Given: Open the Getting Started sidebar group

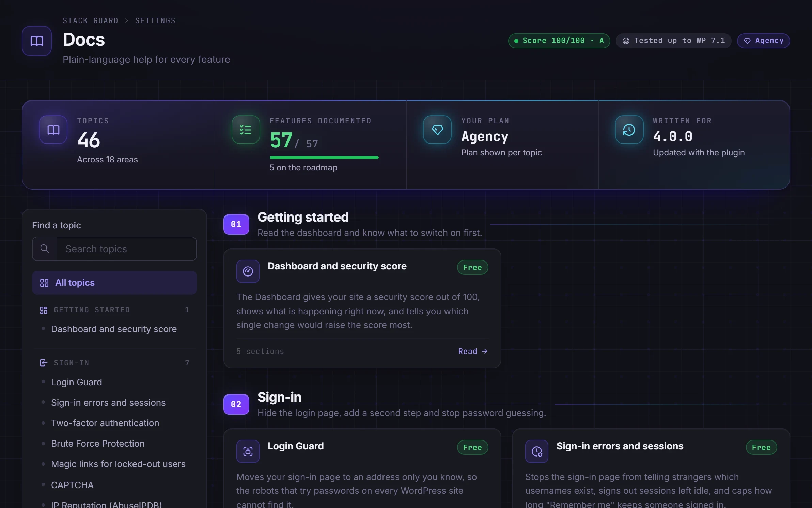Looking at the screenshot, I should [x=114, y=310].
